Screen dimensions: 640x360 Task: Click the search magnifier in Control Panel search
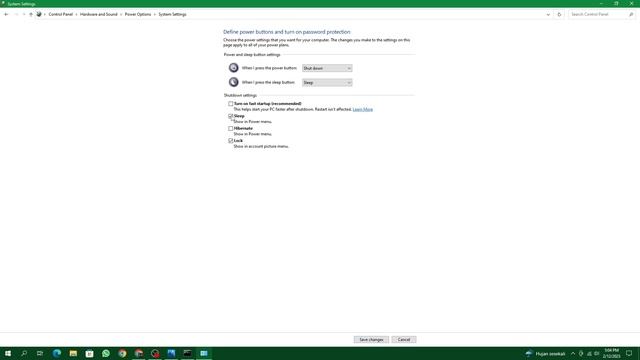click(631, 14)
